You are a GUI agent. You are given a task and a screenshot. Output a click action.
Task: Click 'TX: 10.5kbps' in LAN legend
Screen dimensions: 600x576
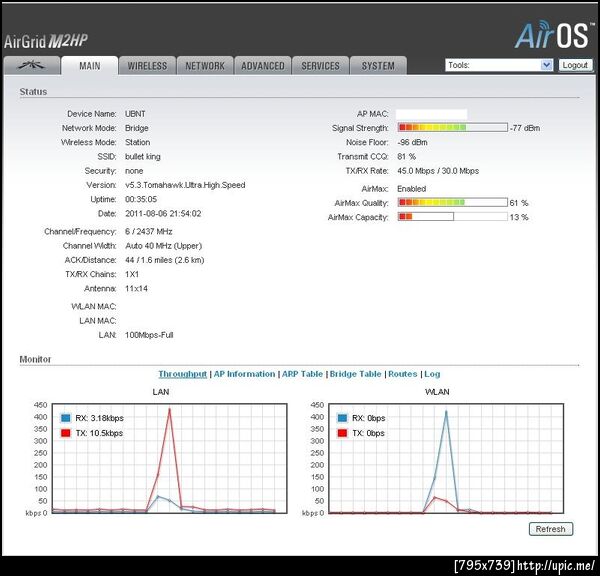click(99, 433)
